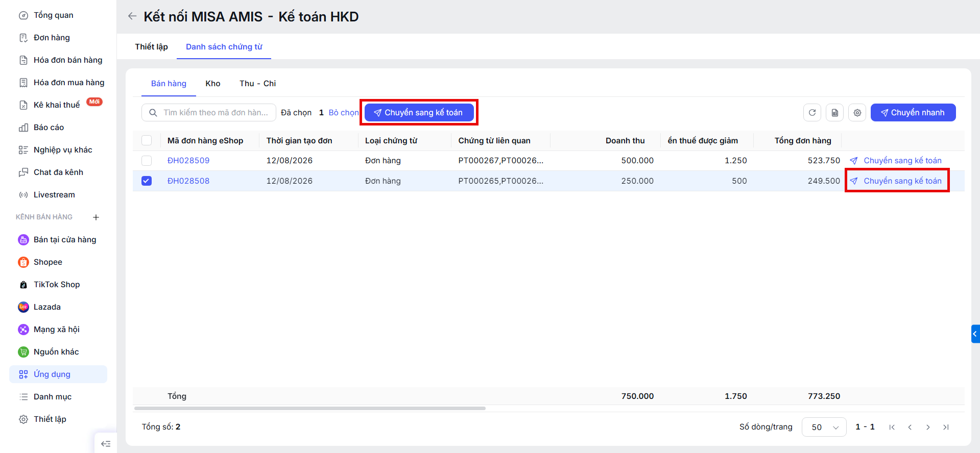Open order link ĐH028508
980x453 pixels.
(x=188, y=181)
